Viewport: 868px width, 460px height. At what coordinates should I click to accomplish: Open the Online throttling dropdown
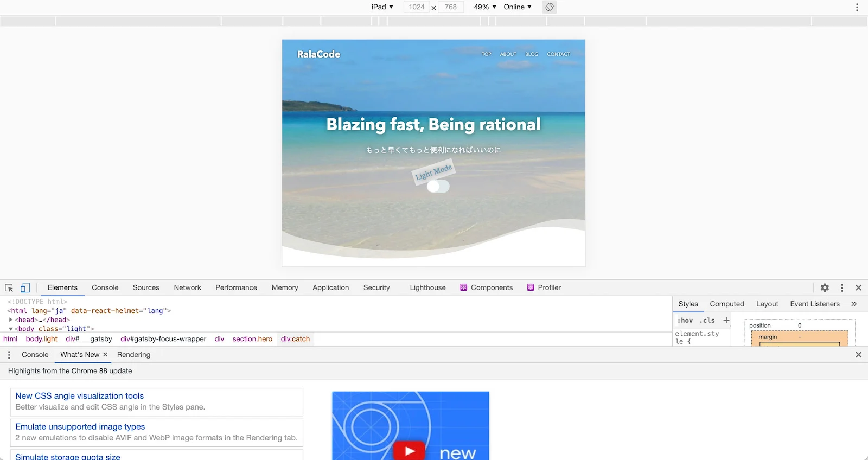point(518,7)
